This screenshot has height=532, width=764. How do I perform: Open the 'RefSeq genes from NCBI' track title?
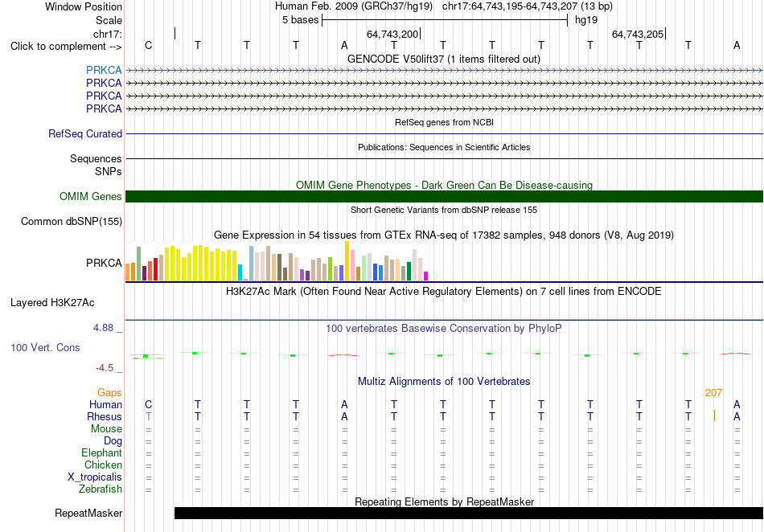pyautogui.click(x=444, y=122)
